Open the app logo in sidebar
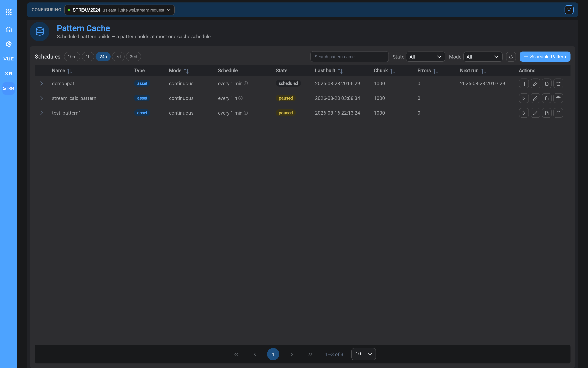 coord(9,12)
